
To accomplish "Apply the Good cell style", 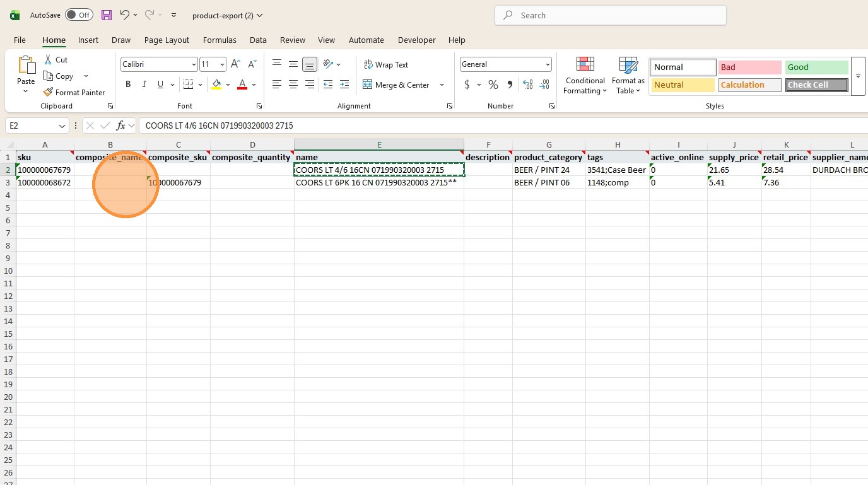I will [x=816, y=67].
